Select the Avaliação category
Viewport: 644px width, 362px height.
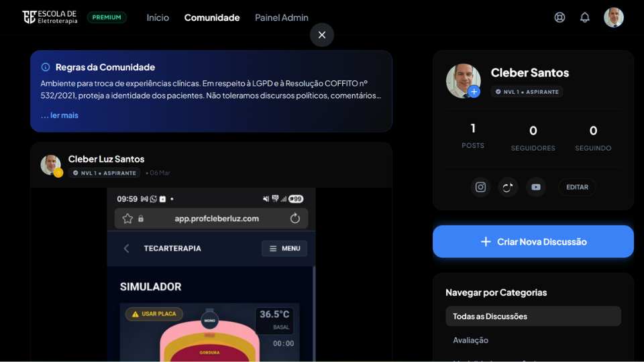[x=470, y=341]
